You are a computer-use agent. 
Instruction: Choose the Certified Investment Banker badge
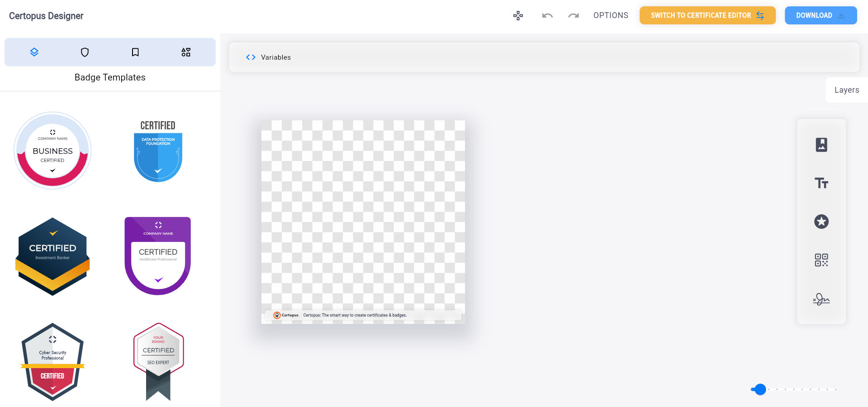pyautogui.click(x=52, y=256)
